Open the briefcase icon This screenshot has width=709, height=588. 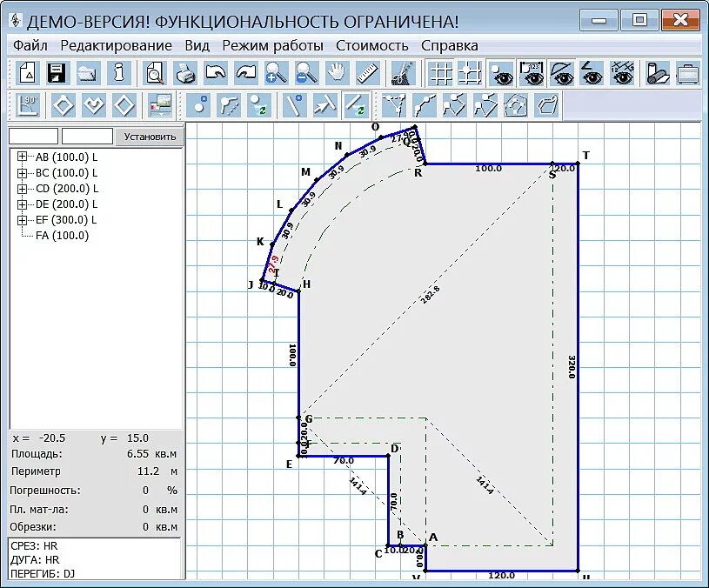click(x=687, y=72)
